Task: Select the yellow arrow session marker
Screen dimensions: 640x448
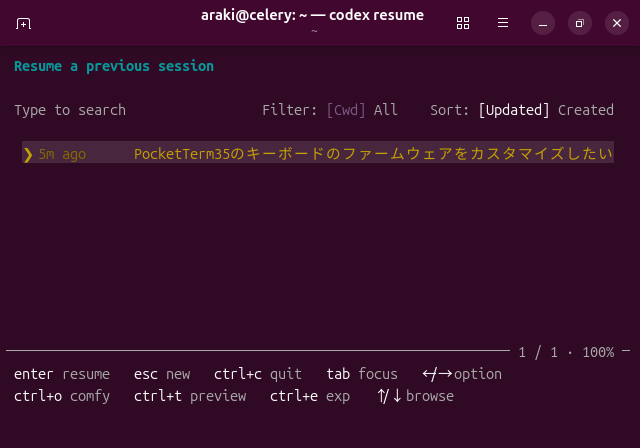Action: 28,155
